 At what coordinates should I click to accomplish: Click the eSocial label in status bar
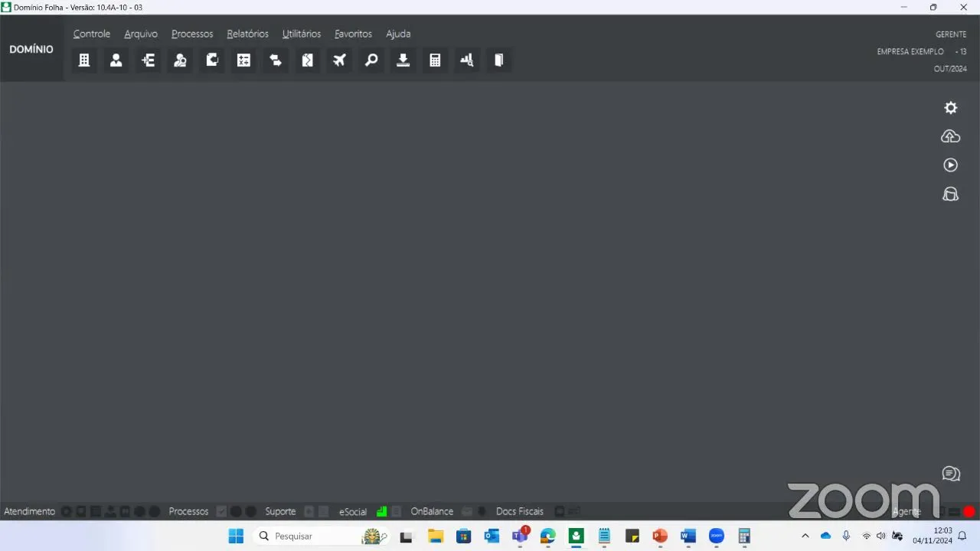click(353, 511)
